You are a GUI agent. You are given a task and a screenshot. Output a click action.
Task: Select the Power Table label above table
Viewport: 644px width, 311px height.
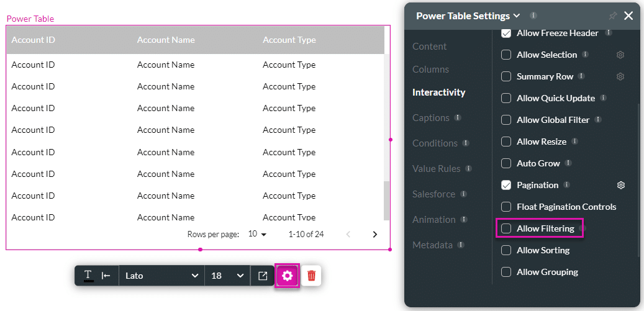30,19
